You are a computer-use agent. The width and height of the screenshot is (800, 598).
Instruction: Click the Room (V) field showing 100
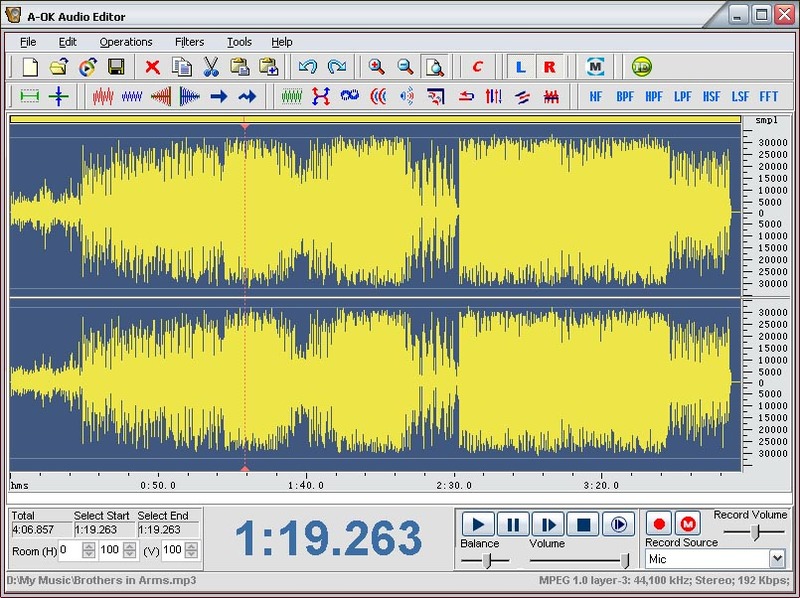click(172, 550)
